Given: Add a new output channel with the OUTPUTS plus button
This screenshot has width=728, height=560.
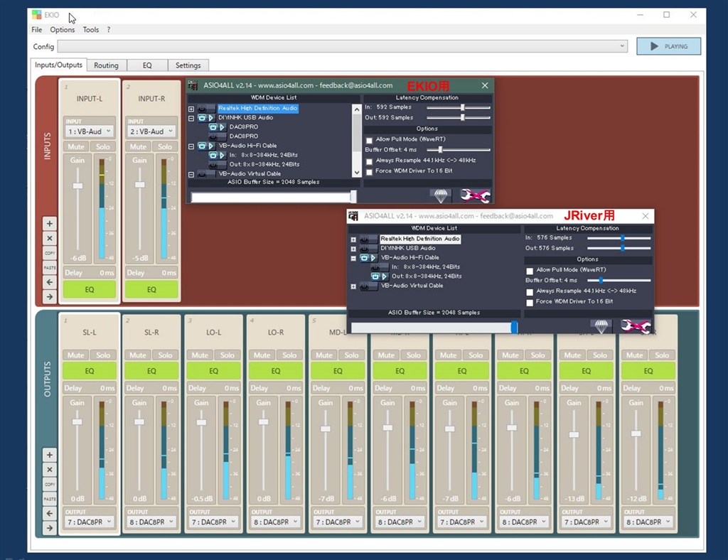Looking at the screenshot, I should [x=49, y=455].
